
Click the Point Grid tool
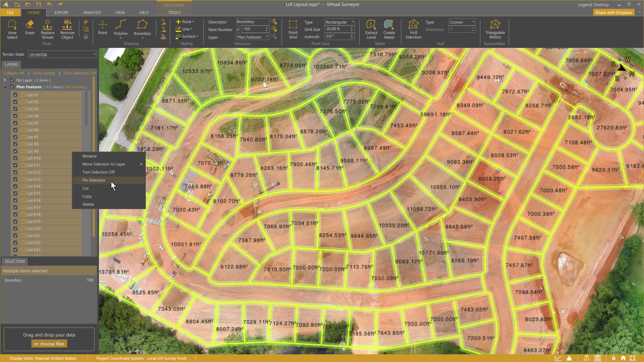tap(293, 29)
